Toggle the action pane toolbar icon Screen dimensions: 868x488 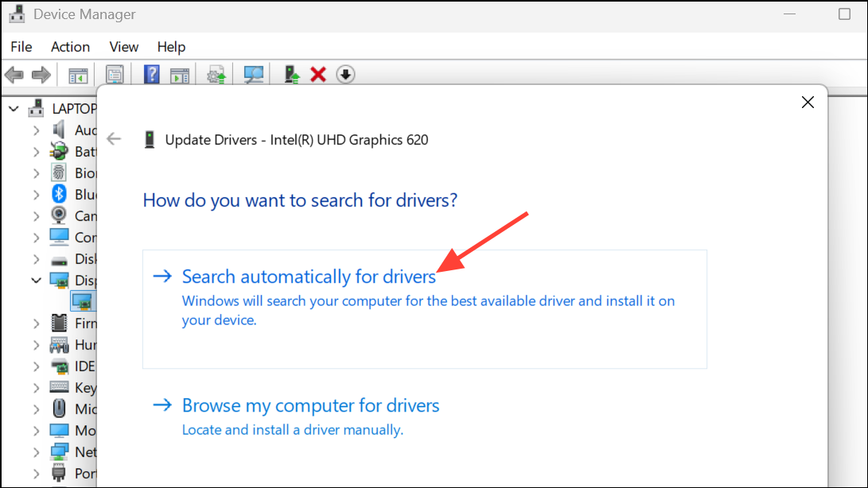pyautogui.click(x=179, y=75)
